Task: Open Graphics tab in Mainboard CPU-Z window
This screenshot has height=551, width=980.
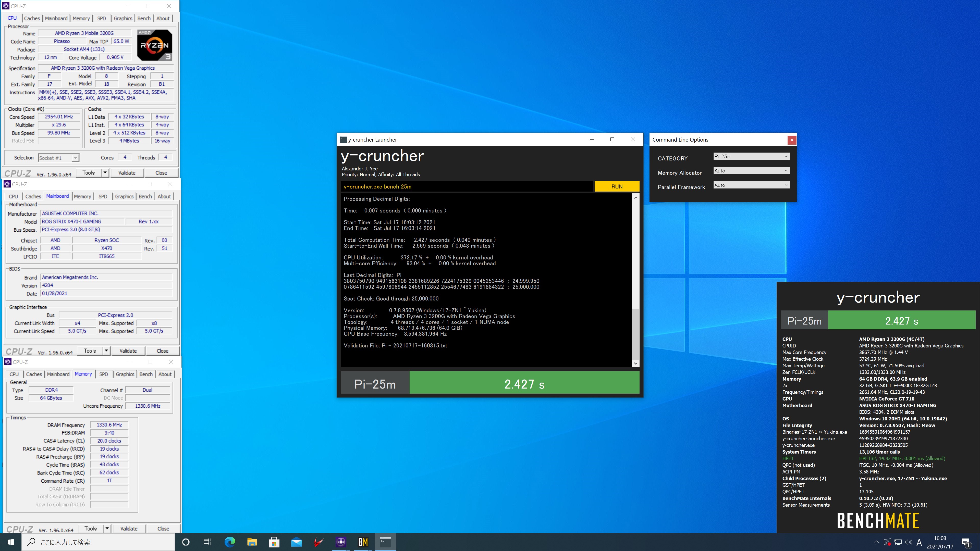Action: pos(124,196)
